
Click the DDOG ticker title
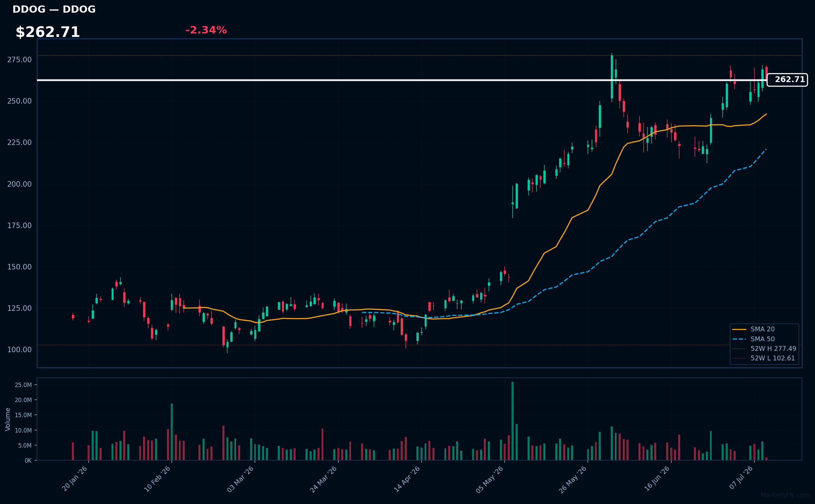[x=54, y=9]
